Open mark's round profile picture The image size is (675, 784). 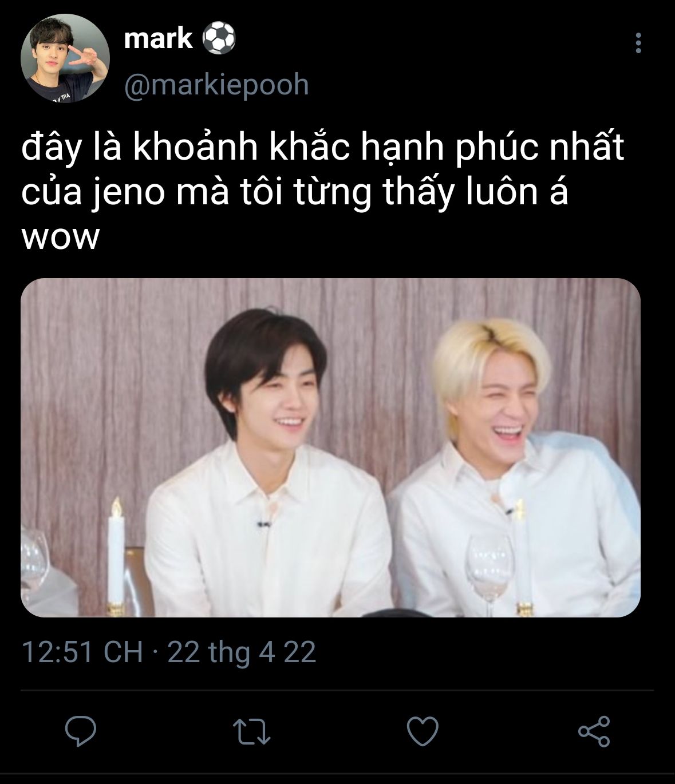click(x=65, y=58)
